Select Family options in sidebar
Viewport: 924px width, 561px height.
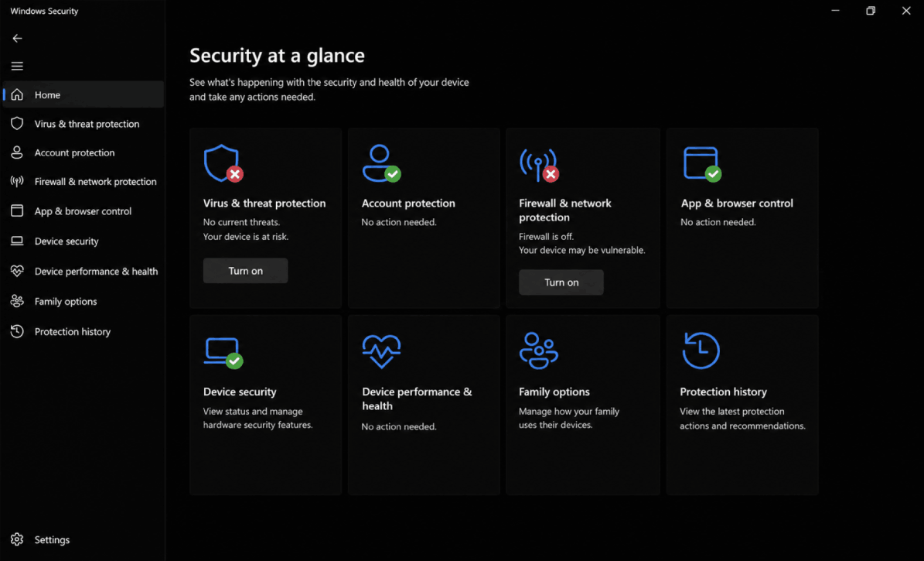click(83, 301)
